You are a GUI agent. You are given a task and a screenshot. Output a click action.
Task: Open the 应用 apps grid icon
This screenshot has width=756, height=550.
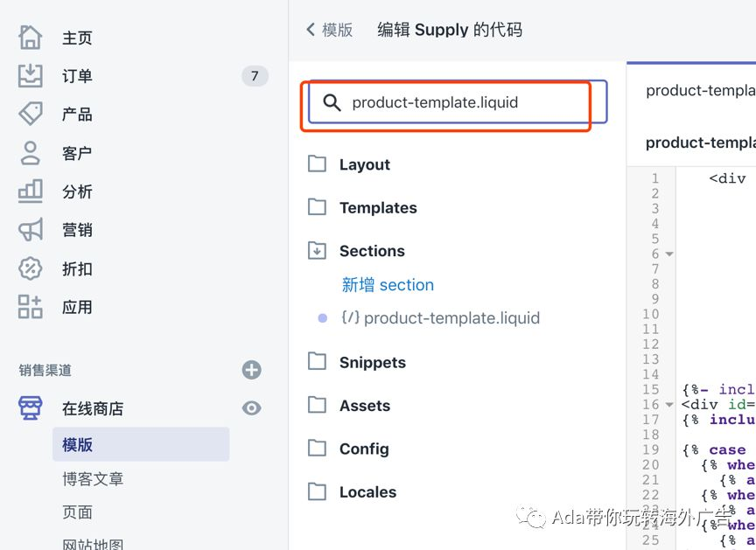coord(31,307)
